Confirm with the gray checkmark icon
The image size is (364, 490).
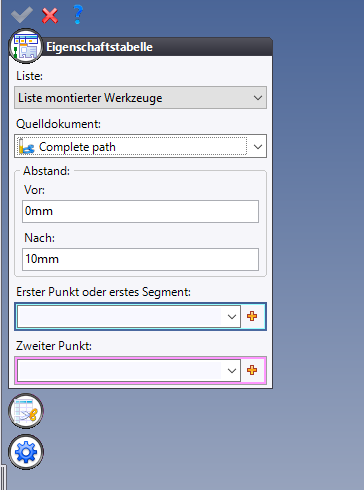pyautogui.click(x=22, y=15)
